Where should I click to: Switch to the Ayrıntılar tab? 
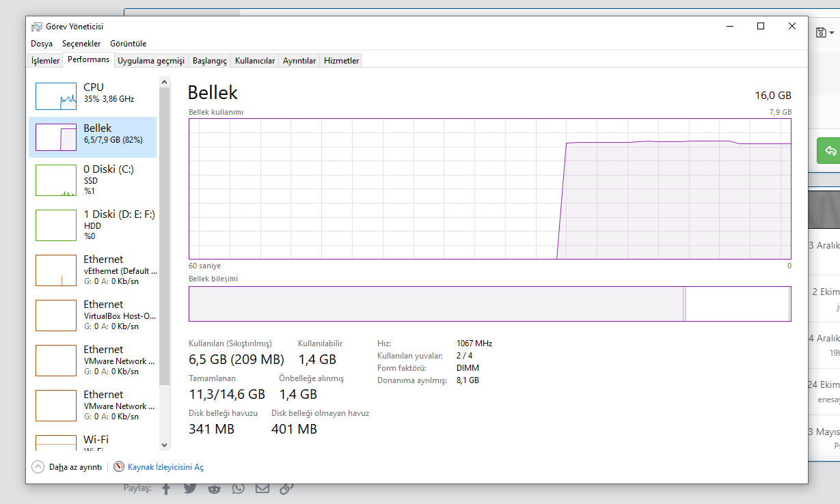(299, 61)
